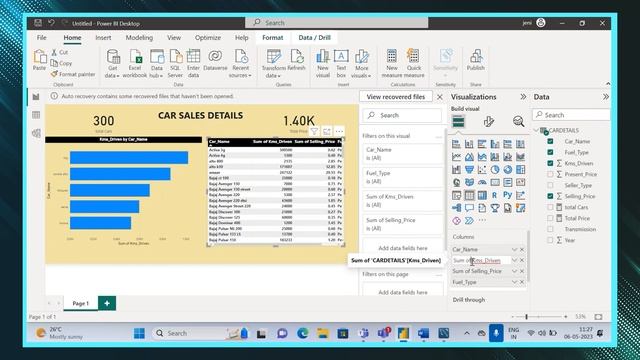Open the Optimize ribbon tab

[x=208, y=38]
